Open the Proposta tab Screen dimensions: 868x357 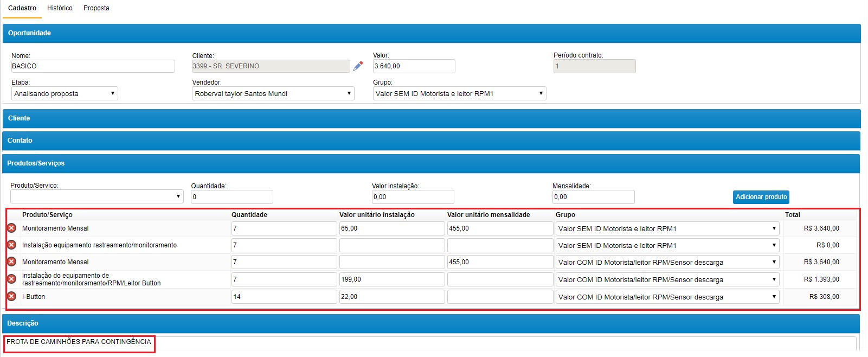click(x=97, y=8)
